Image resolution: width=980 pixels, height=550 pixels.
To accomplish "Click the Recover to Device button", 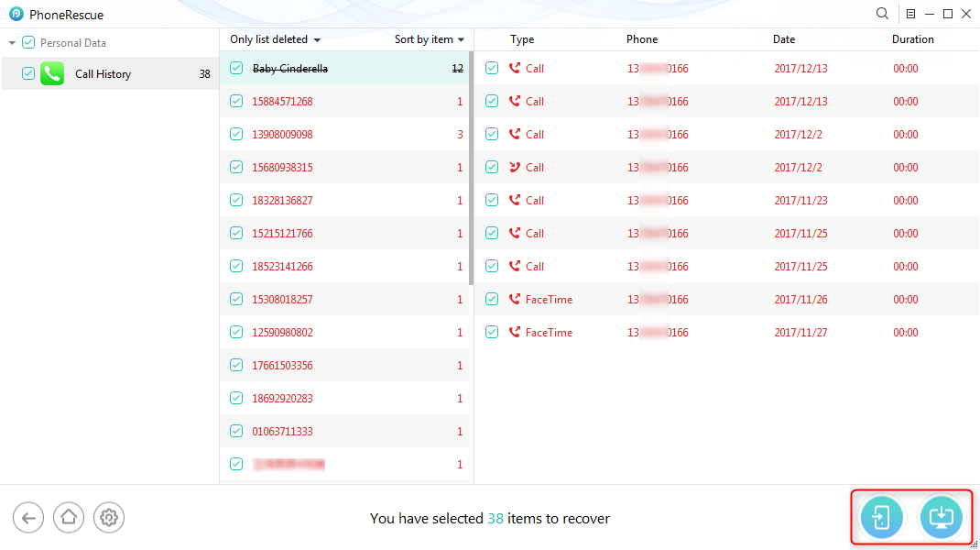I will (x=881, y=518).
